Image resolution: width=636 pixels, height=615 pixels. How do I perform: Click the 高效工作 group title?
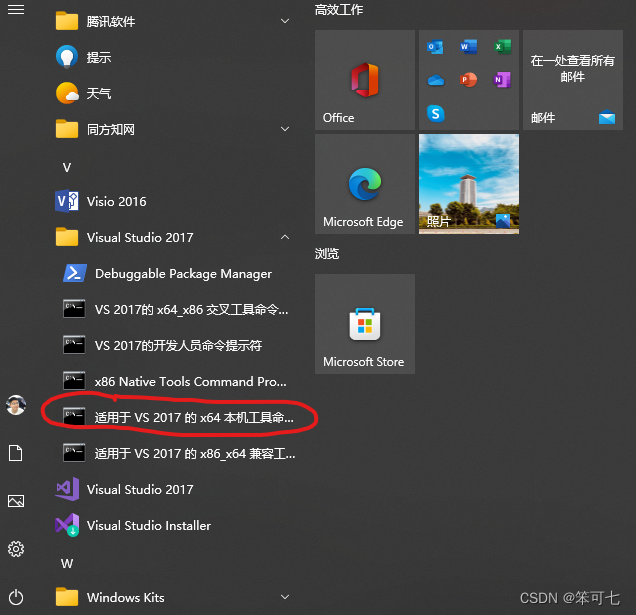coord(339,10)
